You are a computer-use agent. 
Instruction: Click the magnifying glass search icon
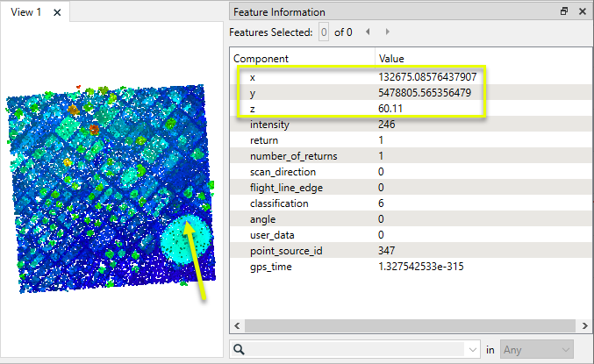click(x=238, y=349)
